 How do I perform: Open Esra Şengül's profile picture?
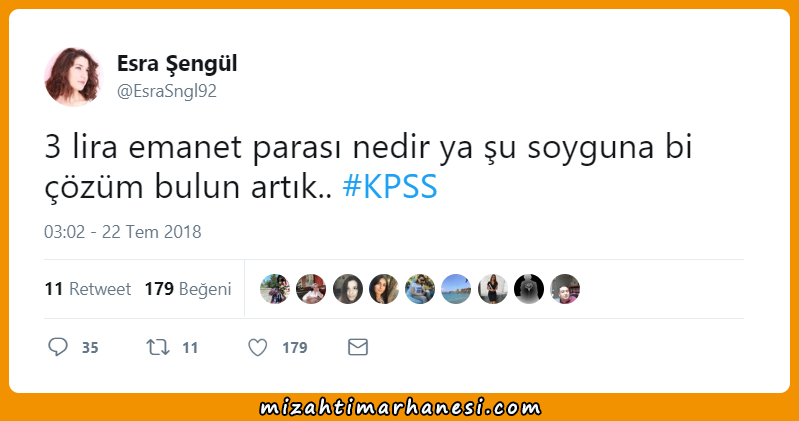coord(73,77)
